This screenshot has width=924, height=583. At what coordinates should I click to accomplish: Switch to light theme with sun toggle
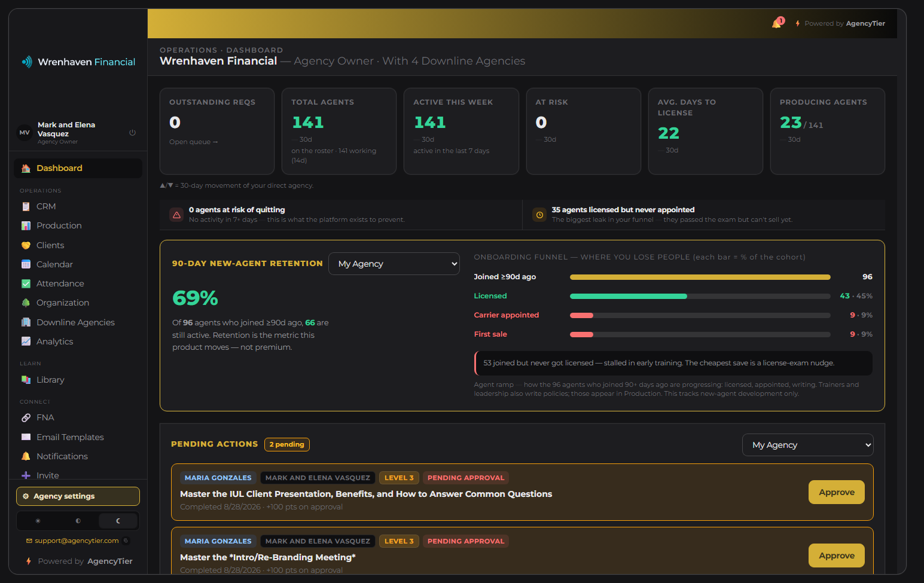coord(38,521)
